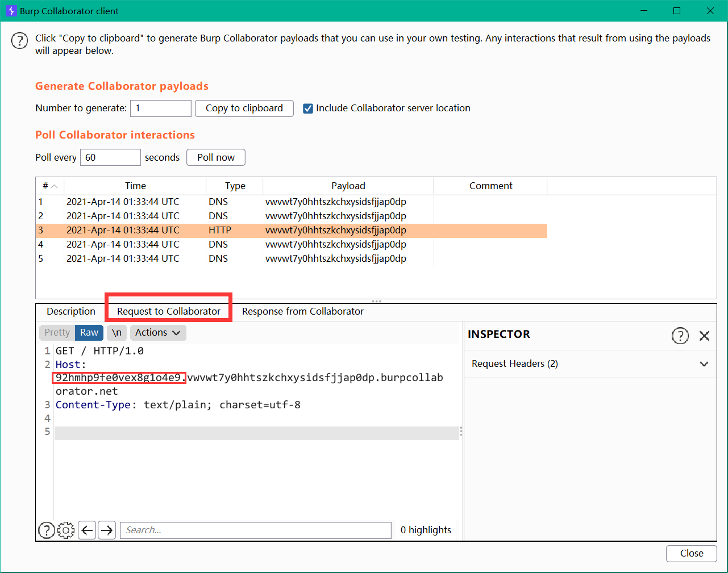Viewport: 728px width, 573px height.
Task: Expand Request Headers (2) section
Action: pos(590,364)
